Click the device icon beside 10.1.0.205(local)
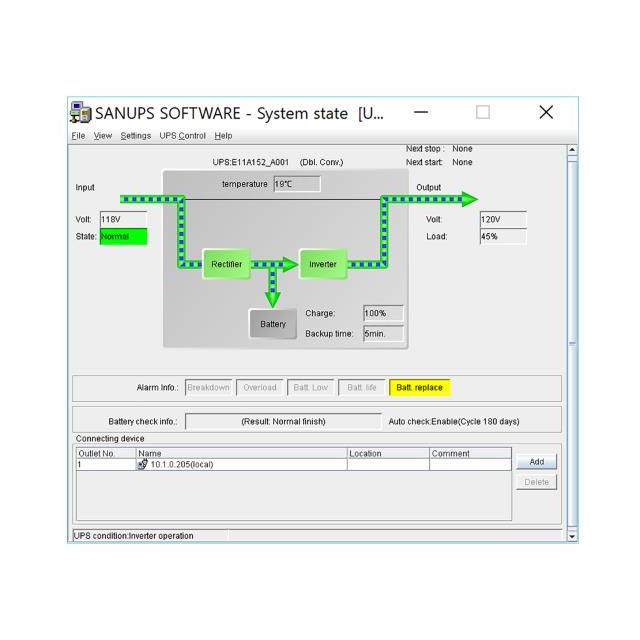This screenshot has height=640, width=640. point(142,464)
